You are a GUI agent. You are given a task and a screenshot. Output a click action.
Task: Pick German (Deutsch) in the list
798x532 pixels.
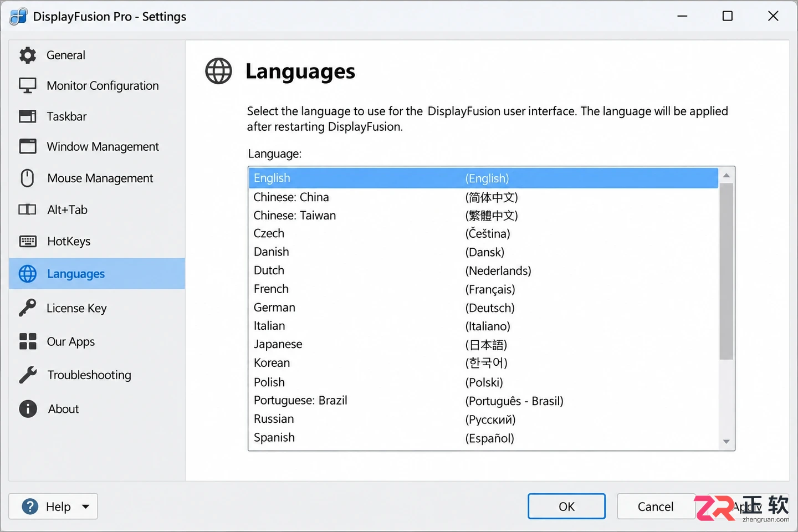(x=483, y=308)
